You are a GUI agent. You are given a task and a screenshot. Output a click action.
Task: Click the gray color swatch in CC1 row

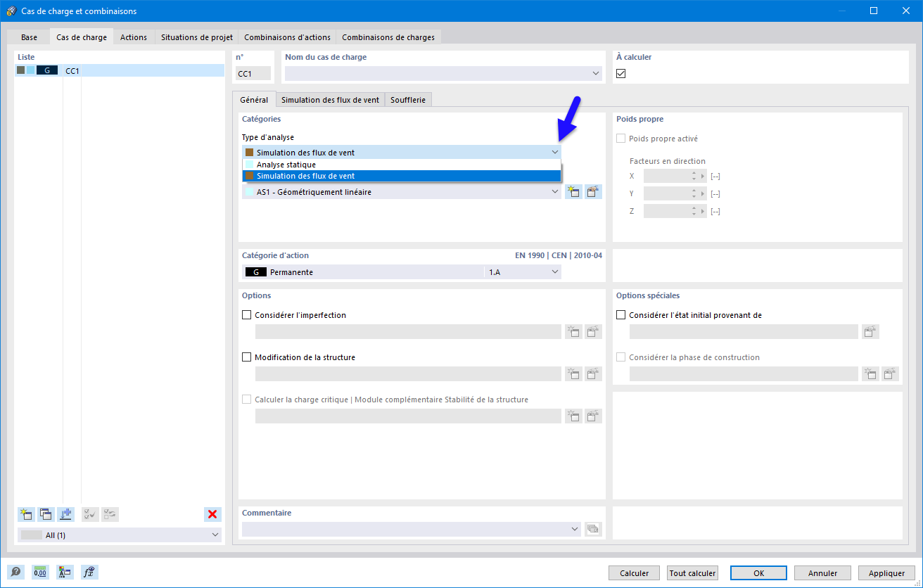[20, 70]
